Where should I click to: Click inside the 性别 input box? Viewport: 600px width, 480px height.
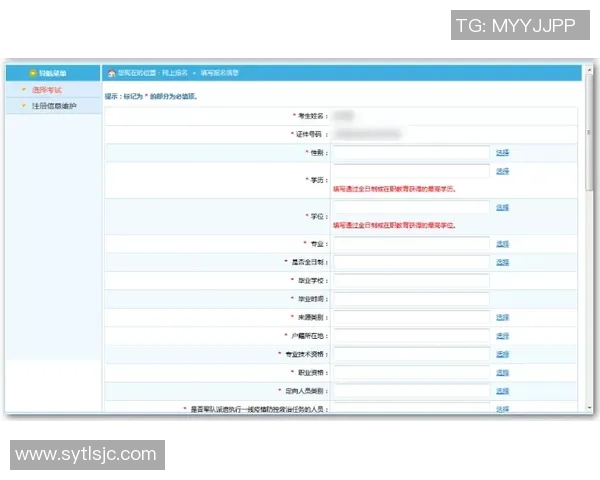point(410,153)
